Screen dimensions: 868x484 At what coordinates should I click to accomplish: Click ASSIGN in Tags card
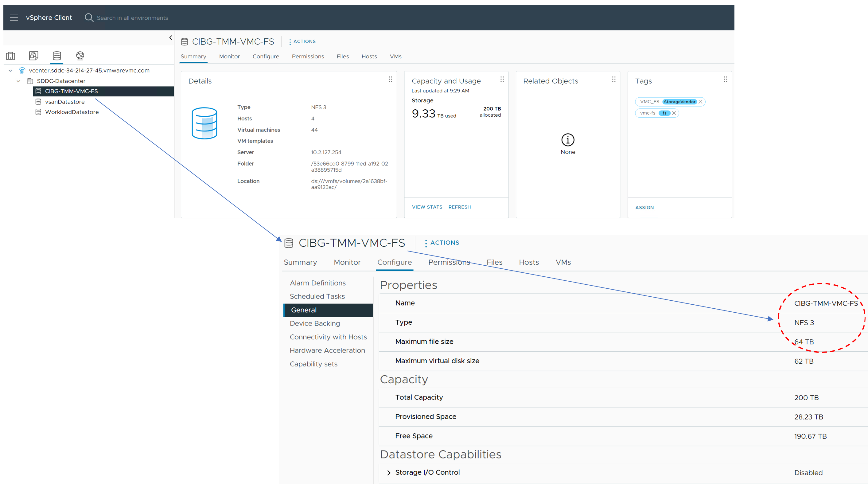pos(644,208)
